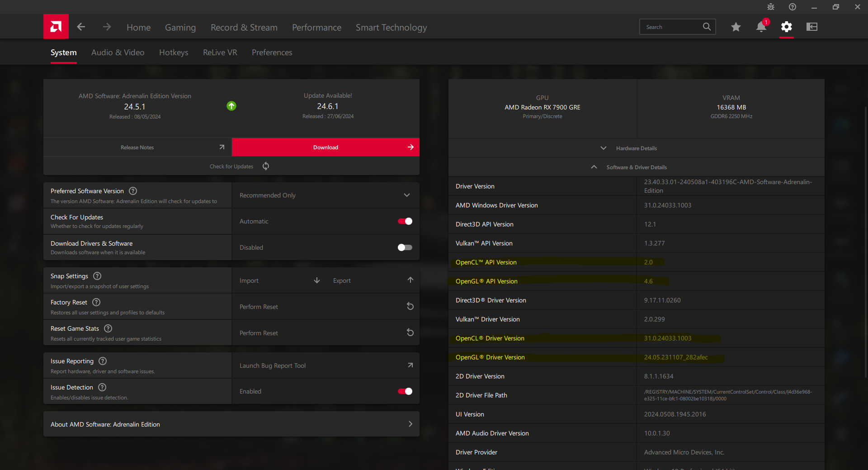The width and height of the screenshot is (868, 470).
Task: Click Export snapshot button
Action: click(x=373, y=280)
